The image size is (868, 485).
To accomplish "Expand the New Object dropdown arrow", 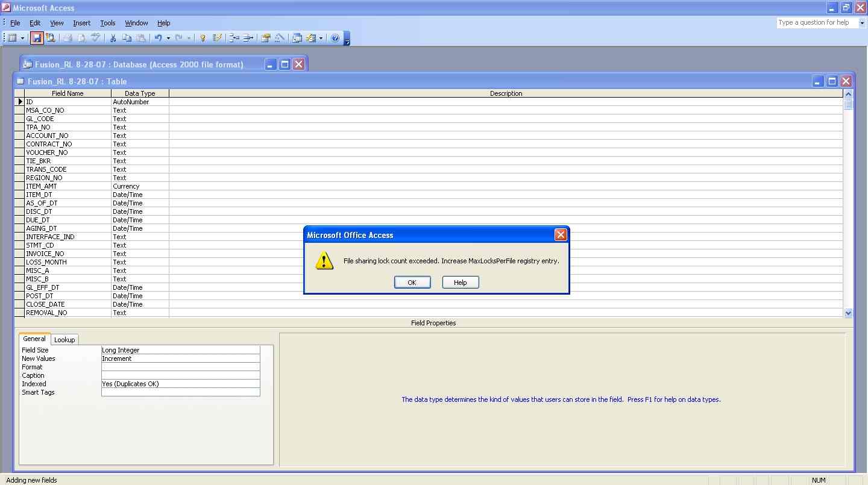I will coord(321,38).
